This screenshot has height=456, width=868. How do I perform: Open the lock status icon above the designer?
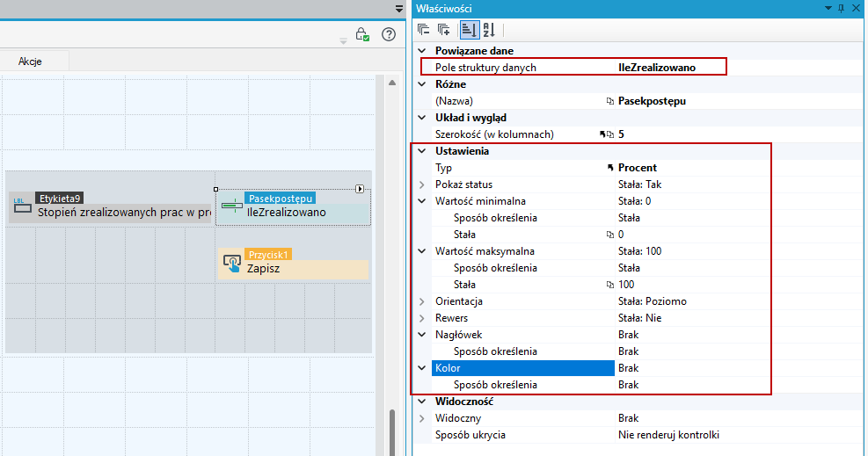pyautogui.click(x=362, y=34)
